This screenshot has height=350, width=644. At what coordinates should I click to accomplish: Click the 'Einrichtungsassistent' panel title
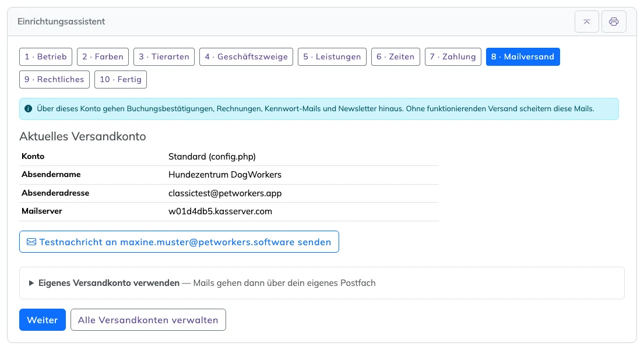coord(61,22)
